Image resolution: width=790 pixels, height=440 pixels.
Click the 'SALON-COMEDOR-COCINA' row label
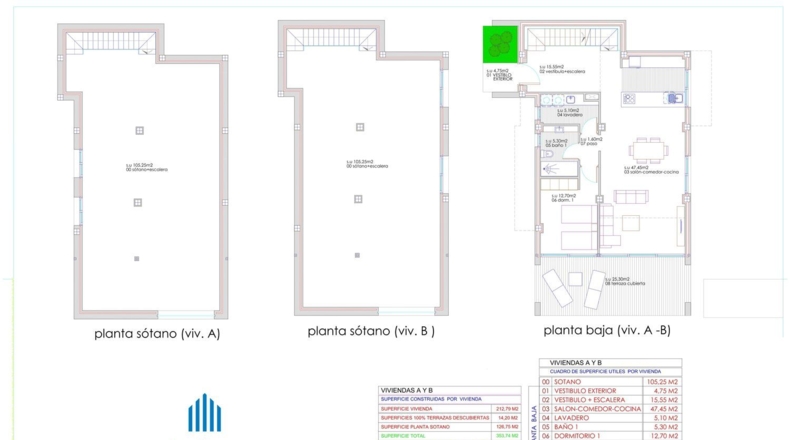(x=598, y=409)
